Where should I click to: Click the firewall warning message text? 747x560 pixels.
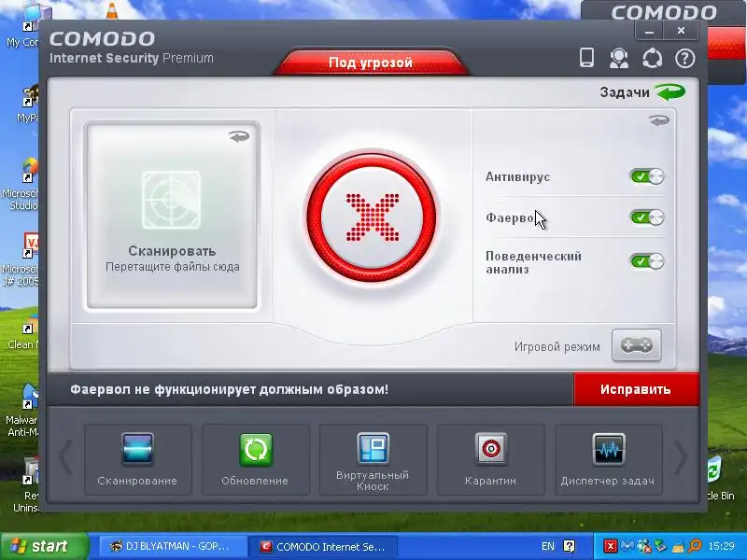pyautogui.click(x=229, y=389)
